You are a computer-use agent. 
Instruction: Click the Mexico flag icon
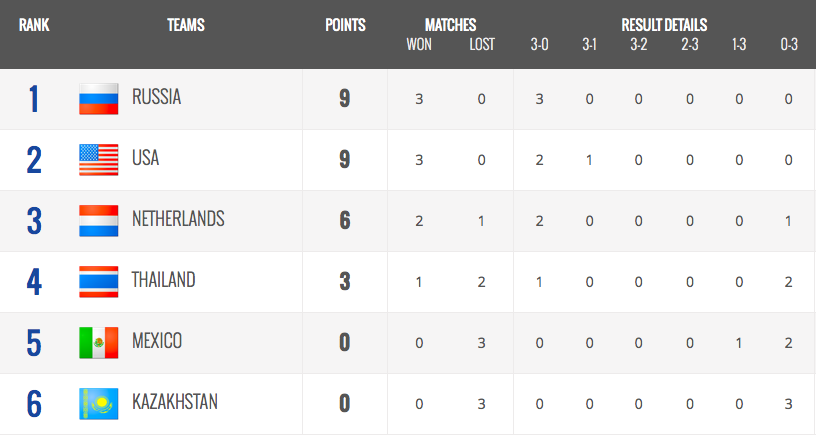99,342
